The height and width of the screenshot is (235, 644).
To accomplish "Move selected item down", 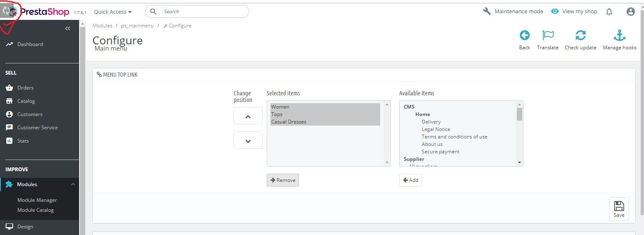I will 248,140.
